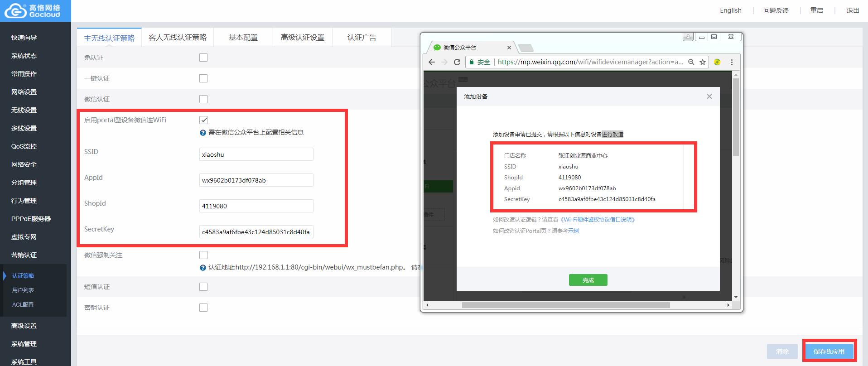Maximize the browser window

(714, 37)
